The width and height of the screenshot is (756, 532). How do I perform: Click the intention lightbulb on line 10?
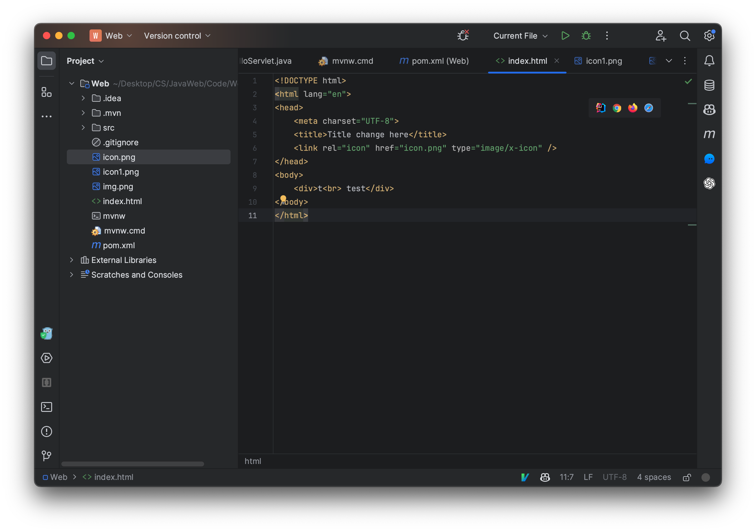click(x=283, y=199)
